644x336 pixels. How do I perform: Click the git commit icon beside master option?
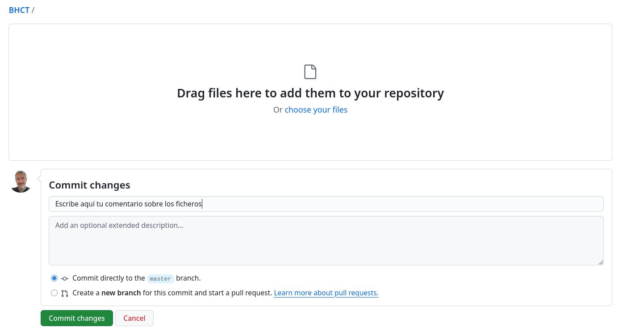click(65, 278)
